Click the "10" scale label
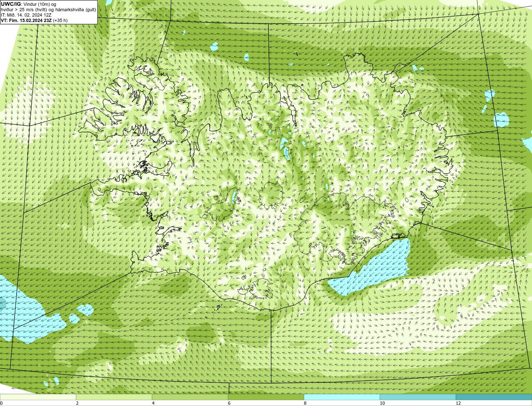 pyautogui.click(x=382, y=403)
